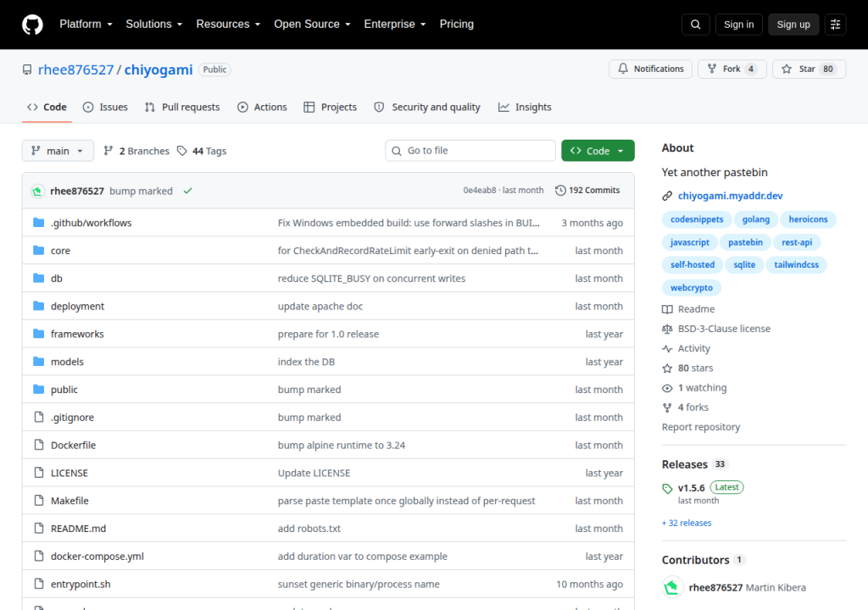Select the golang topic tag
Viewport: 868px width, 610px height.
point(755,219)
